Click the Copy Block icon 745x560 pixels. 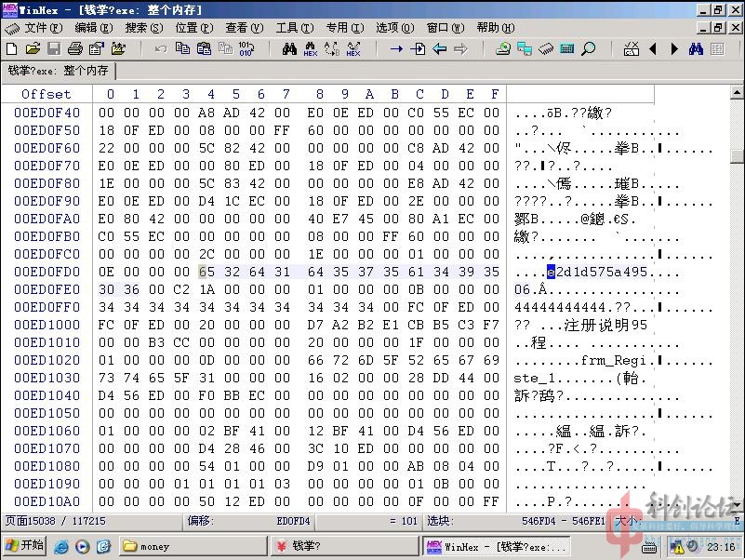[x=182, y=48]
